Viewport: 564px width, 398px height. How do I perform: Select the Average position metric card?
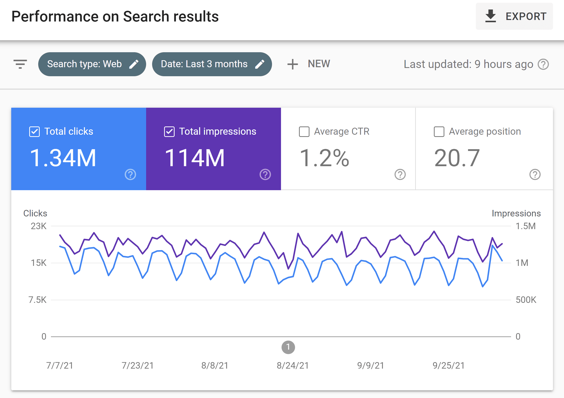484,149
